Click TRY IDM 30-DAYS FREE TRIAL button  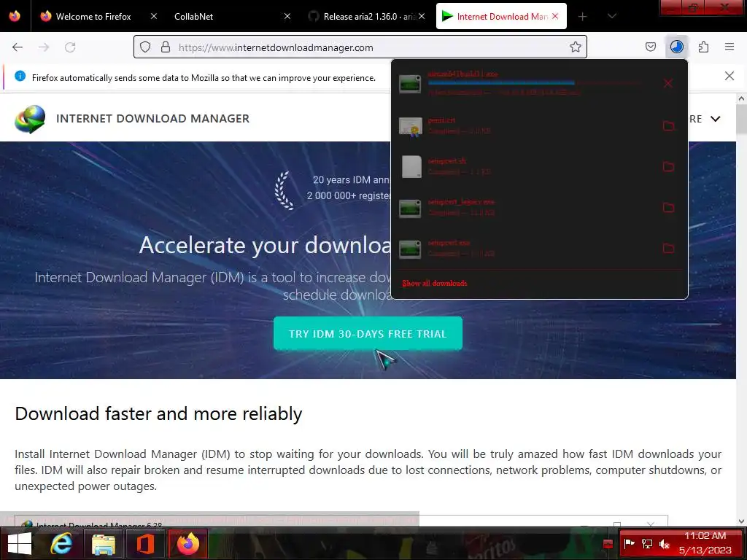click(368, 333)
